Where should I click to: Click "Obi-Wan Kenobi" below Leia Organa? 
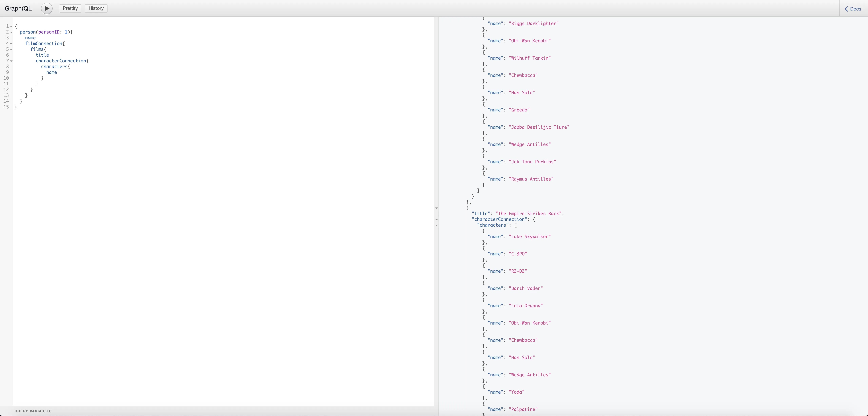tap(530, 323)
